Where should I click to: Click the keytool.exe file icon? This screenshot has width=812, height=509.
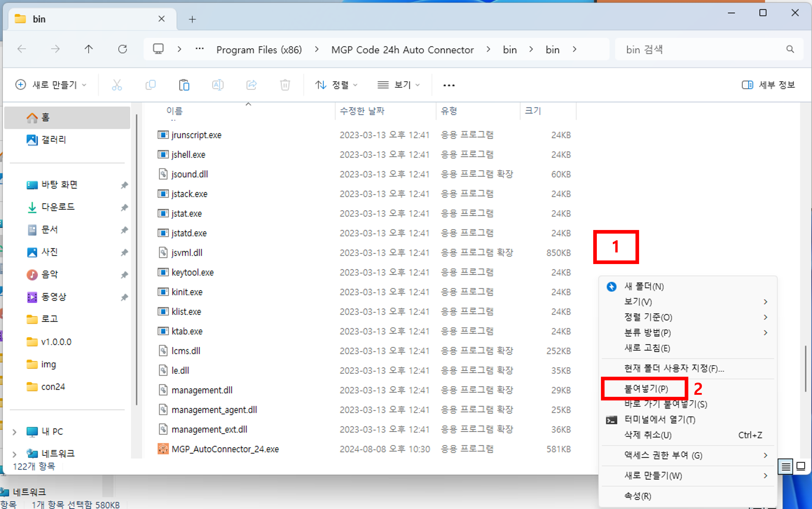coord(163,272)
